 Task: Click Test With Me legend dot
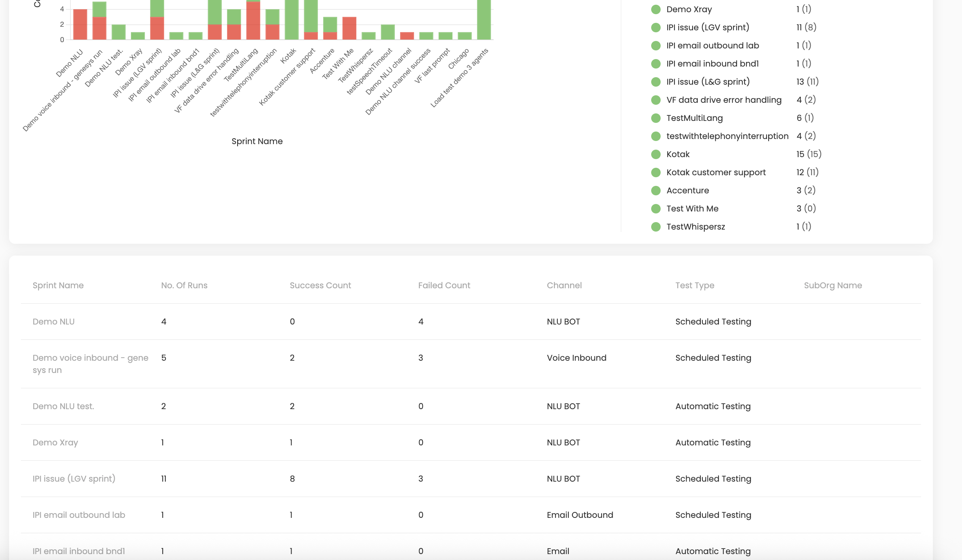tap(656, 209)
